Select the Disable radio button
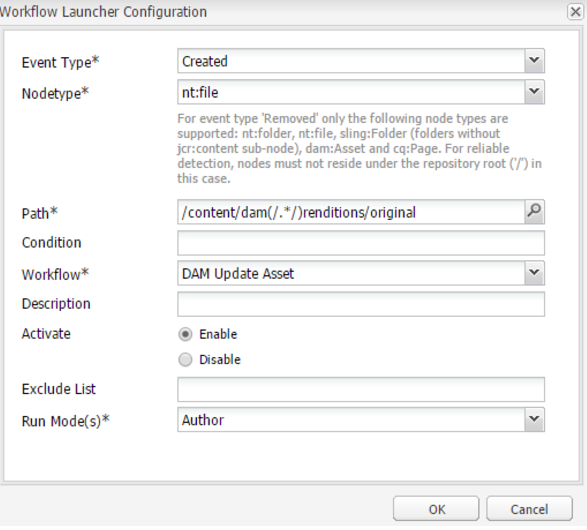 click(x=185, y=360)
